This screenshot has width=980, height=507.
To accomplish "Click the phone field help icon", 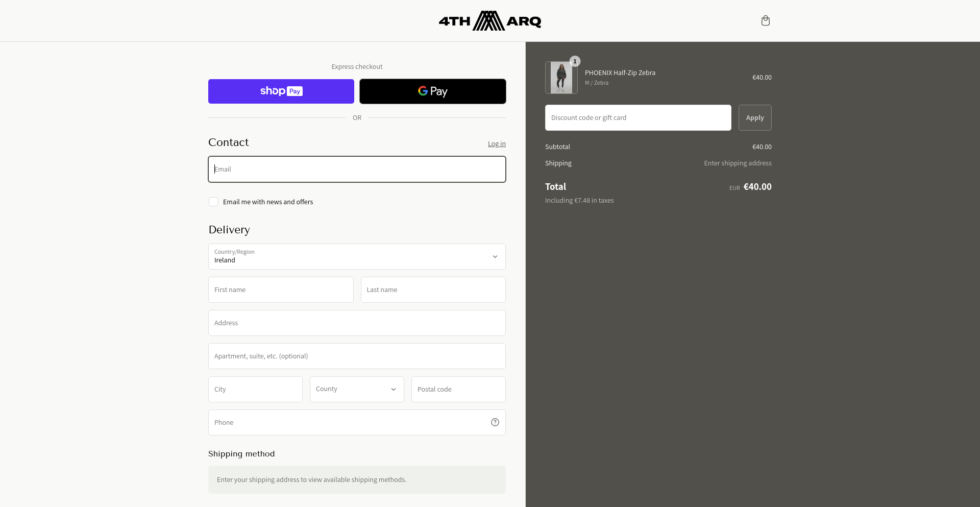I will (x=495, y=422).
